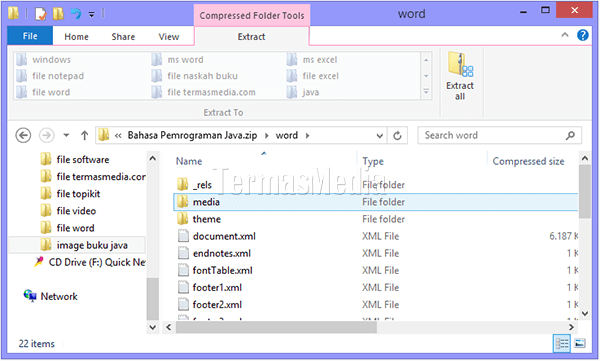Switch to the Home ribbon tab
600x361 pixels.
coord(76,37)
